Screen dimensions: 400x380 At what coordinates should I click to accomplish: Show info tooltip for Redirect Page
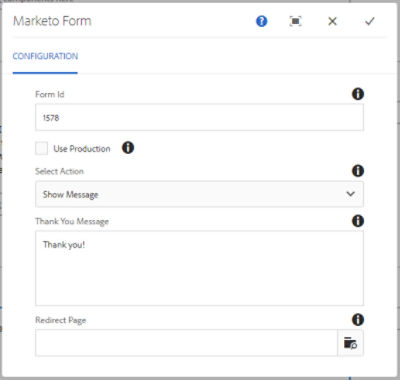point(358,320)
